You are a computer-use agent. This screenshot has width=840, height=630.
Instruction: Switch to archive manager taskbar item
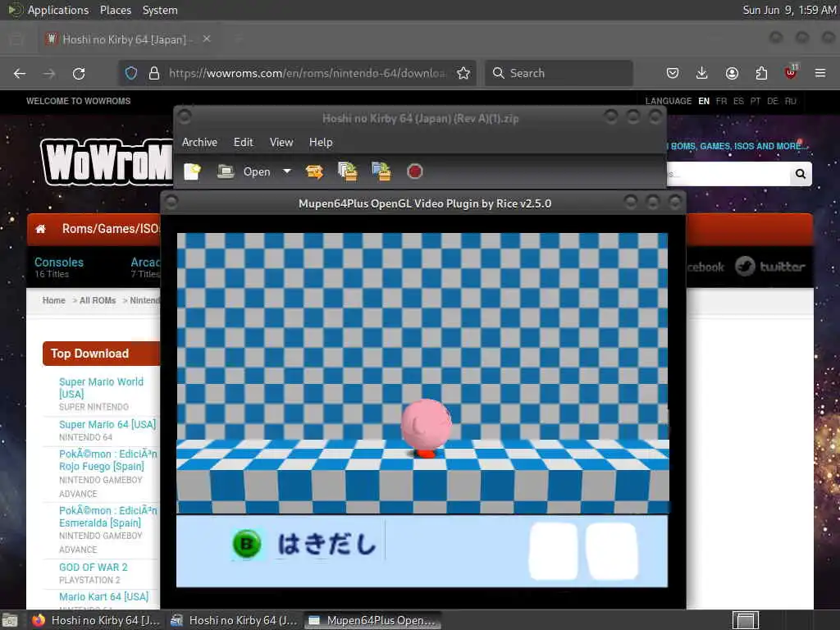click(234, 620)
